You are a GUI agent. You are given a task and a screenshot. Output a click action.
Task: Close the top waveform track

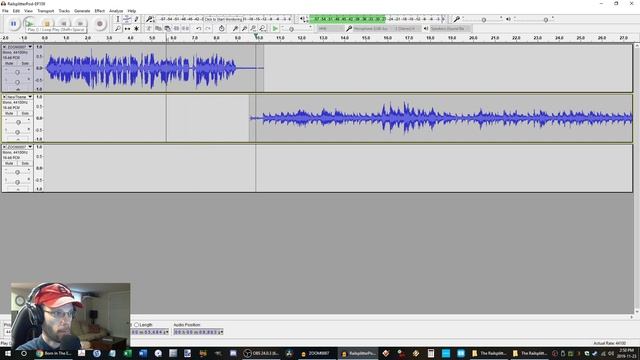[4, 47]
